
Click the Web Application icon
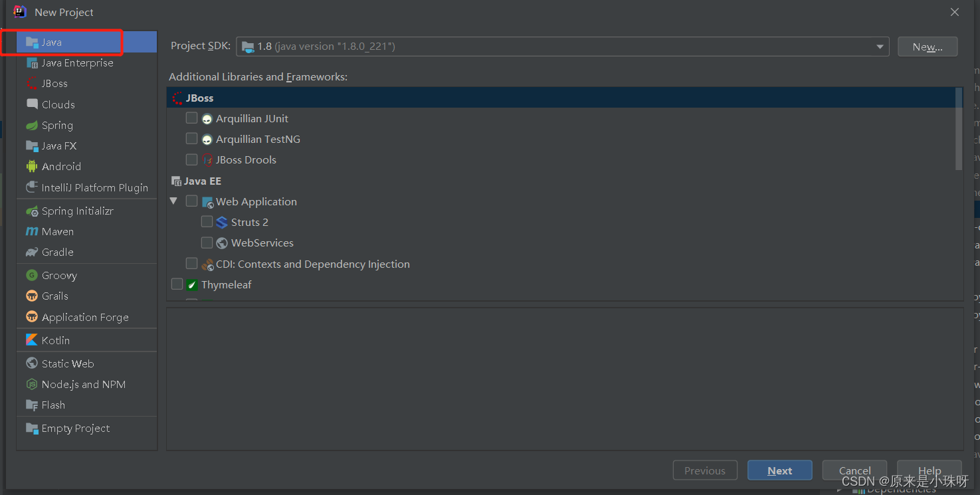tap(207, 202)
